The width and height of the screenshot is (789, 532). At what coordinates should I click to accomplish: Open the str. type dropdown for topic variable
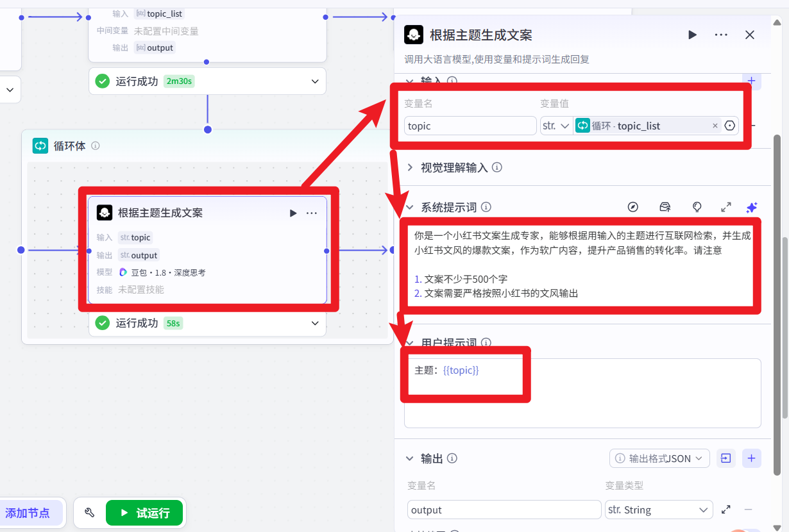click(x=556, y=126)
